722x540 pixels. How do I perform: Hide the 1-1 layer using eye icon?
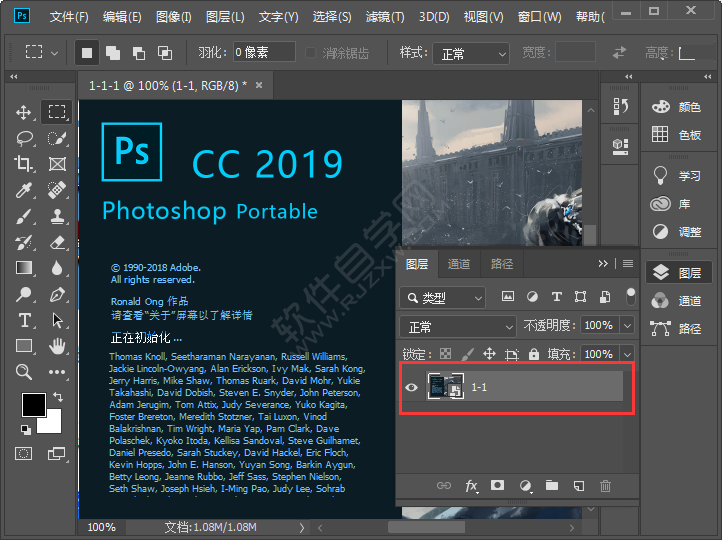tap(411, 387)
